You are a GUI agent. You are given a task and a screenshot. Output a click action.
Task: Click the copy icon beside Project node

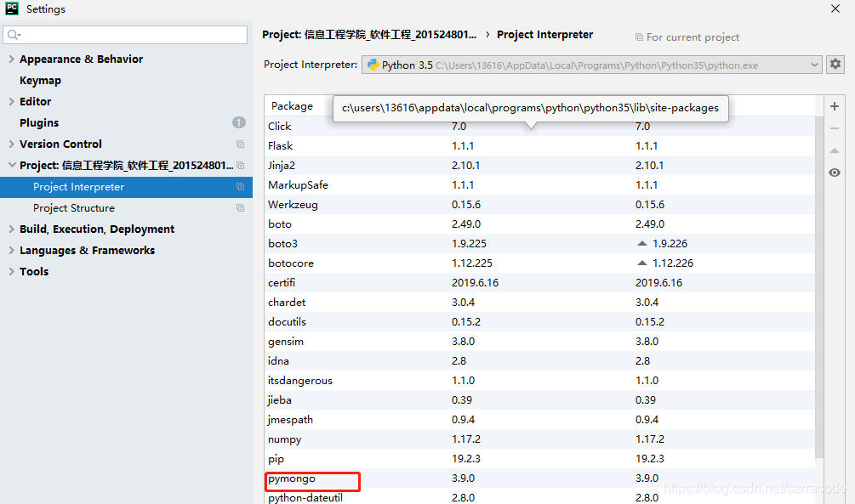click(240, 165)
